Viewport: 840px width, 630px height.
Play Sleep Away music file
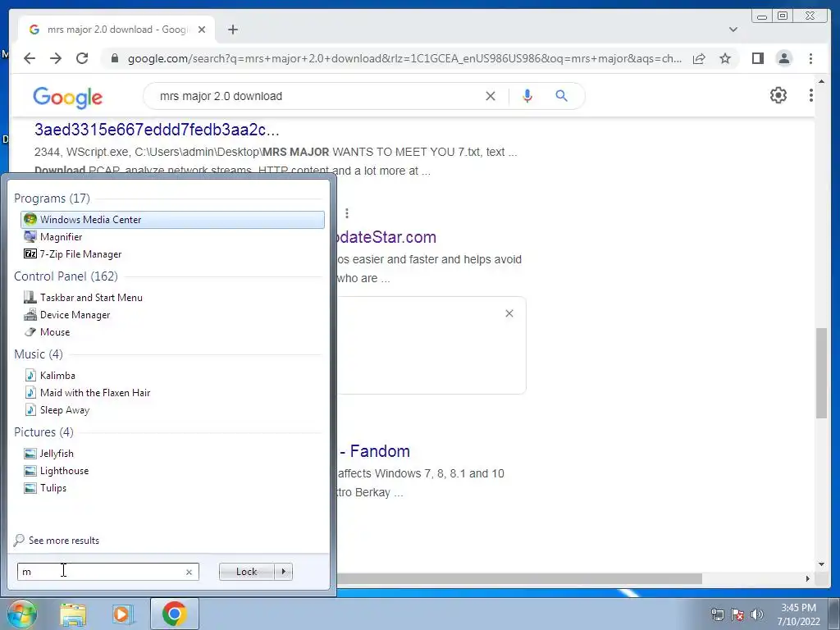coord(64,410)
